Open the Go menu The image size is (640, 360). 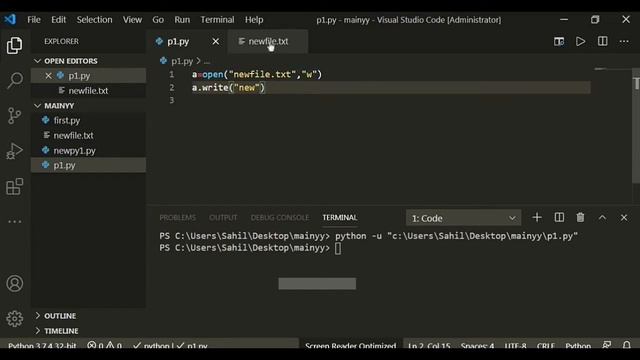pyautogui.click(x=158, y=20)
